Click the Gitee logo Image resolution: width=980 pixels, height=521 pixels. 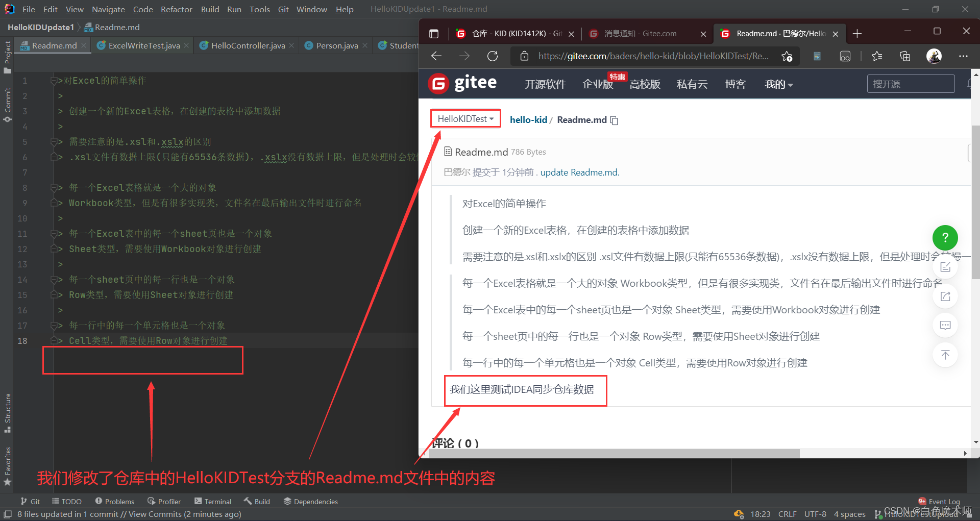462,83
